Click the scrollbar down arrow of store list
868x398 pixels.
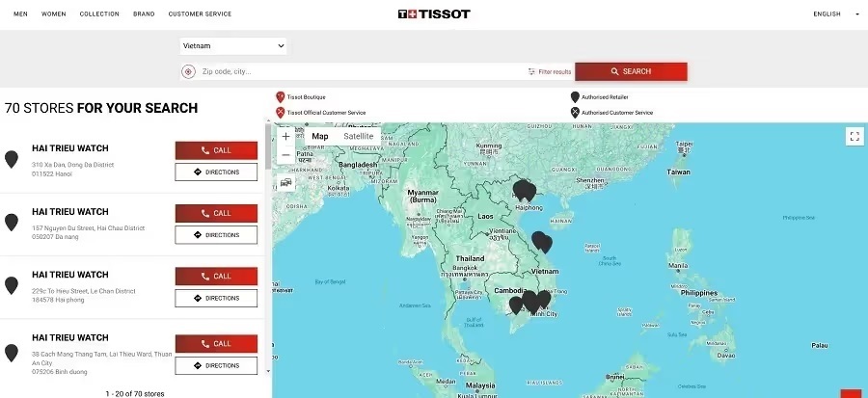tap(268, 371)
